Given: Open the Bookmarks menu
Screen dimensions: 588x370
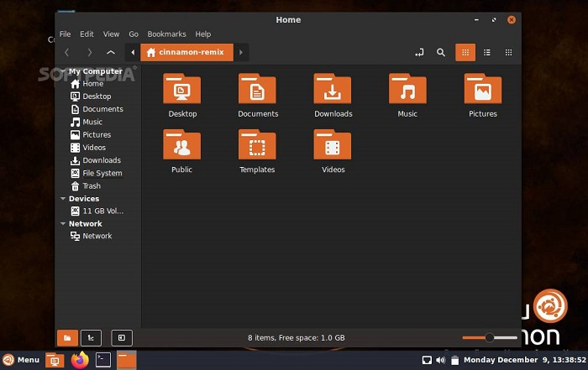Looking at the screenshot, I should [x=166, y=34].
